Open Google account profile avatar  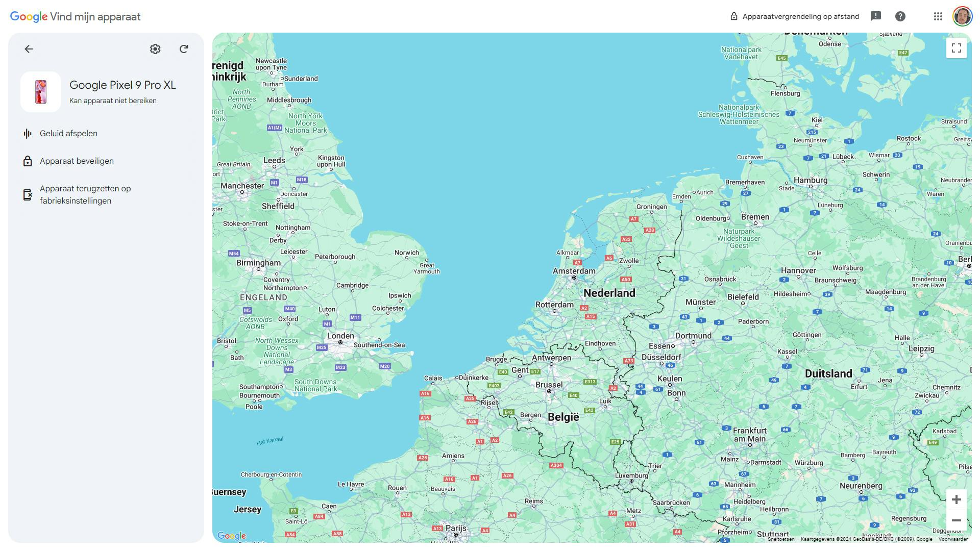962,16
